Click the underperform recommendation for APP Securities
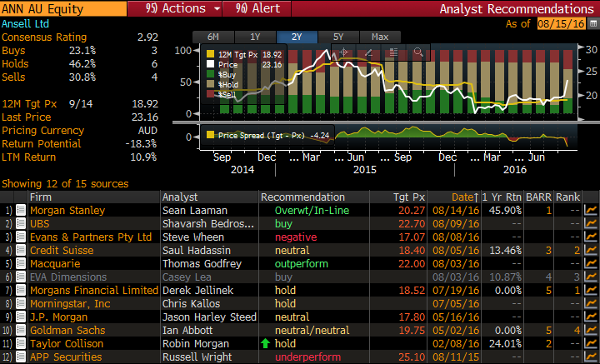This screenshot has width=600, height=364. pyautogui.click(x=307, y=357)
